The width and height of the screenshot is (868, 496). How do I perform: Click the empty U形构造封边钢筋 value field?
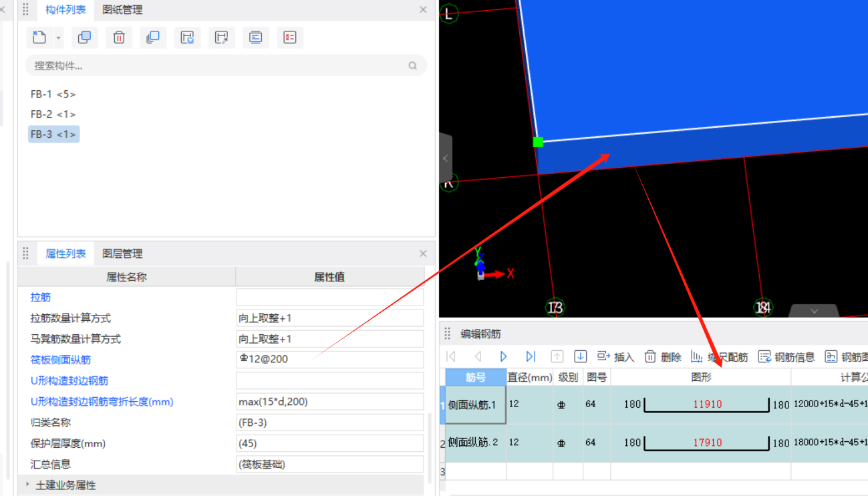coord(330,380)
